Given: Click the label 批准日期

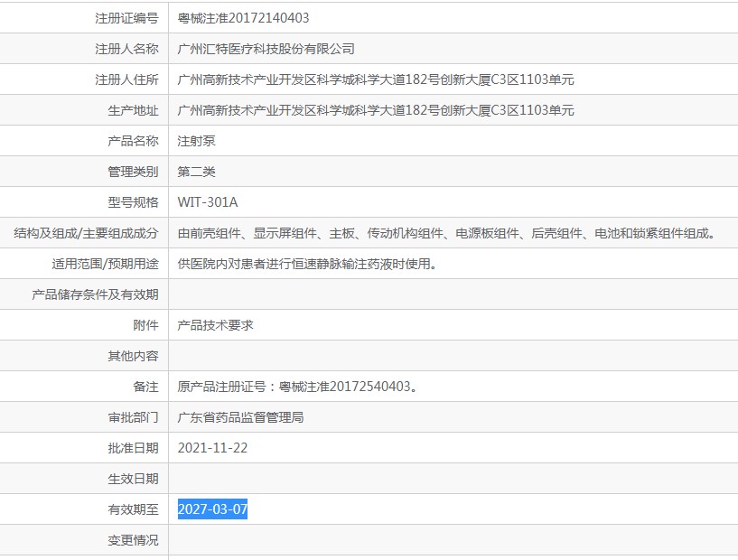Looking at the screenshot, I should (x=133, y=448).
